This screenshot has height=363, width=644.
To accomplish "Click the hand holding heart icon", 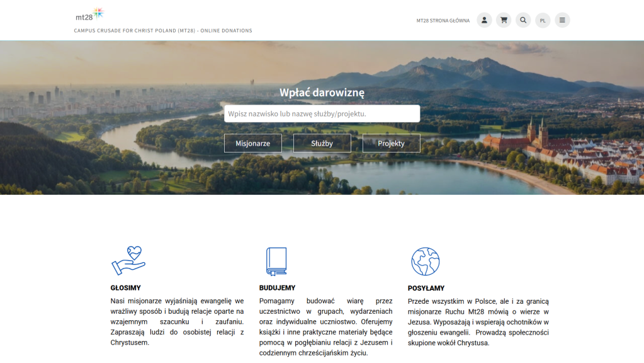I will click(128, 261).
